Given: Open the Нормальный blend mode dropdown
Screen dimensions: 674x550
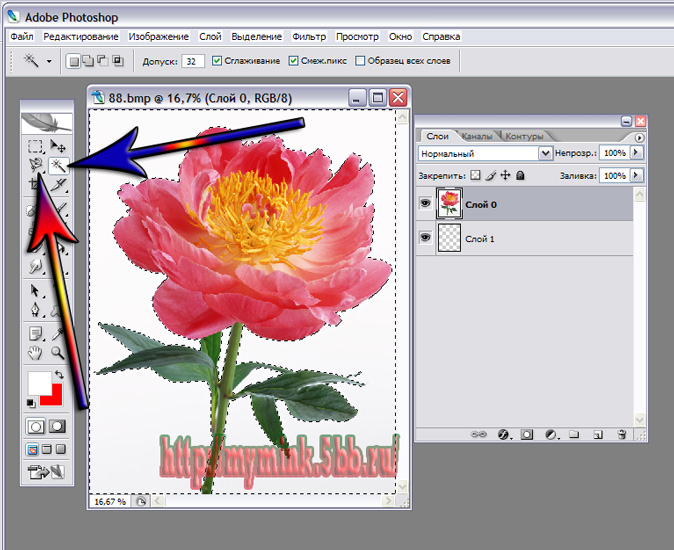Looking at the screenshot, I should [545, 153].
